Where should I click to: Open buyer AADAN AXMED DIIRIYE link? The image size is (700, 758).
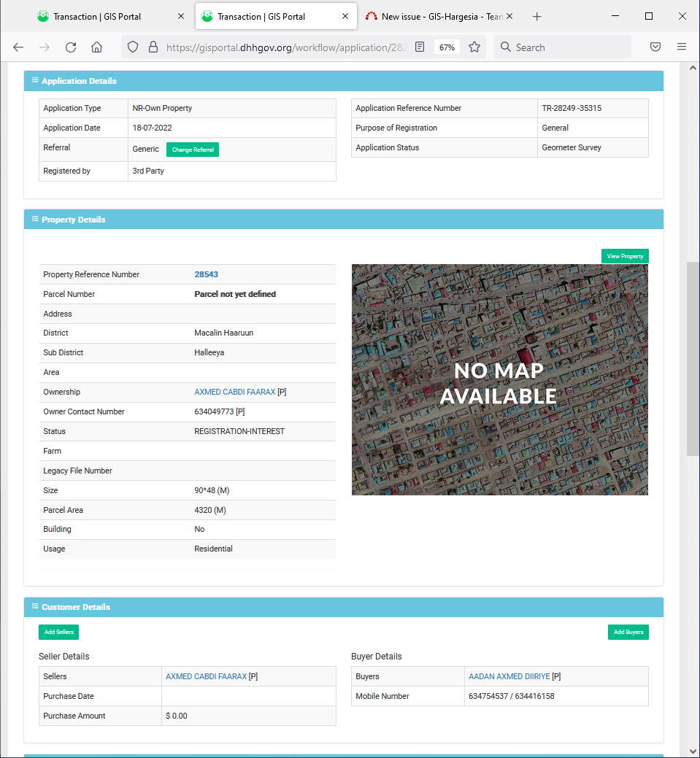[x=509, y=676]
